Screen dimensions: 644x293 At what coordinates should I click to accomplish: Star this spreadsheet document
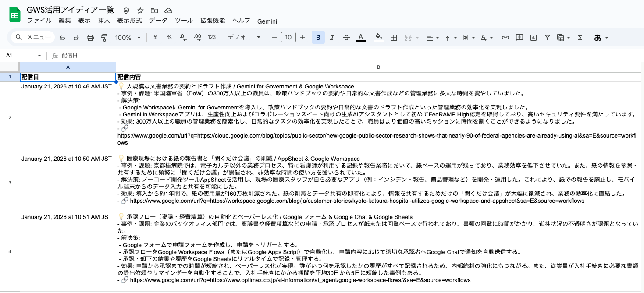pos(140,10)
